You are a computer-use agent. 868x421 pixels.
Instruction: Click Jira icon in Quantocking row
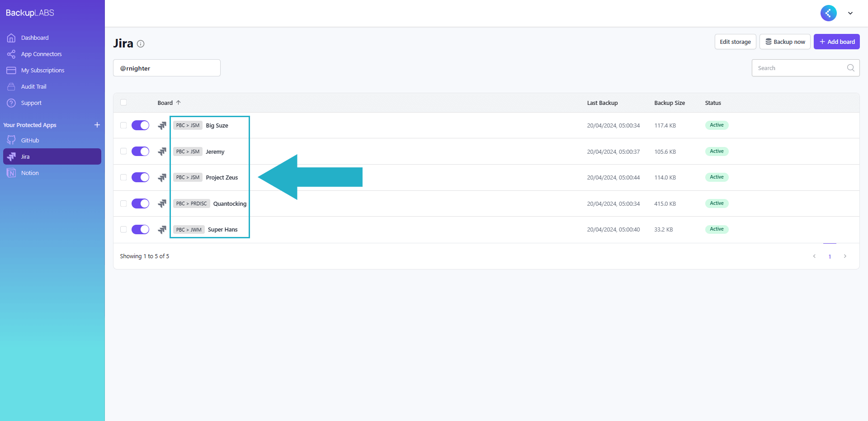(162, 204)
